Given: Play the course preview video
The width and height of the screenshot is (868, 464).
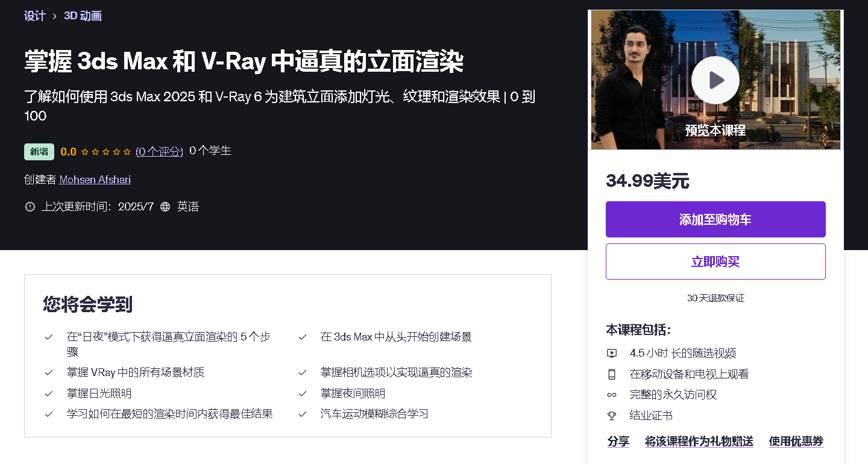Looking at the screenshot, I should tap(715, 80).
